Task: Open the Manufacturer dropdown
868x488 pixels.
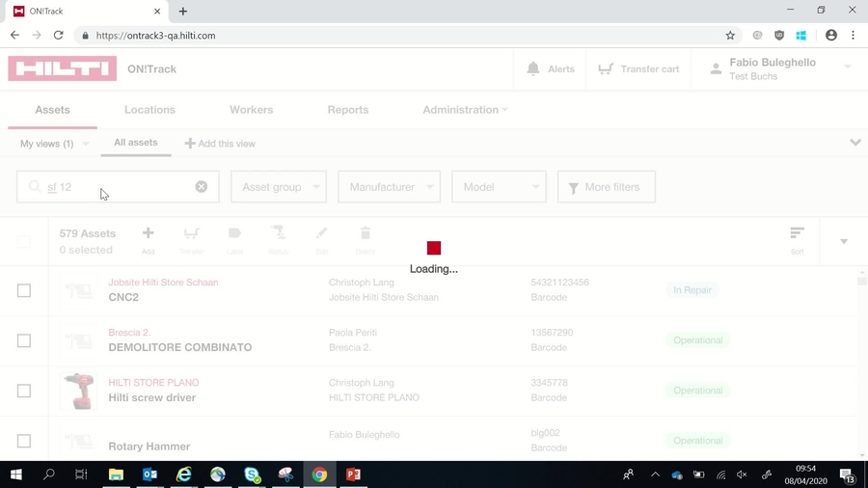Action: click(390, 186)
